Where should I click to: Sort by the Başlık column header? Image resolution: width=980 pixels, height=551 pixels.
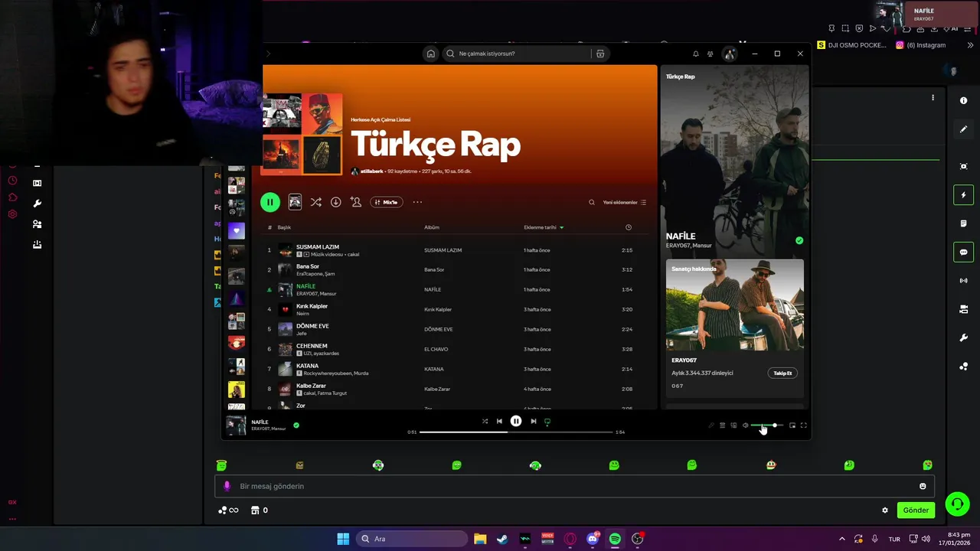point(284,227)
